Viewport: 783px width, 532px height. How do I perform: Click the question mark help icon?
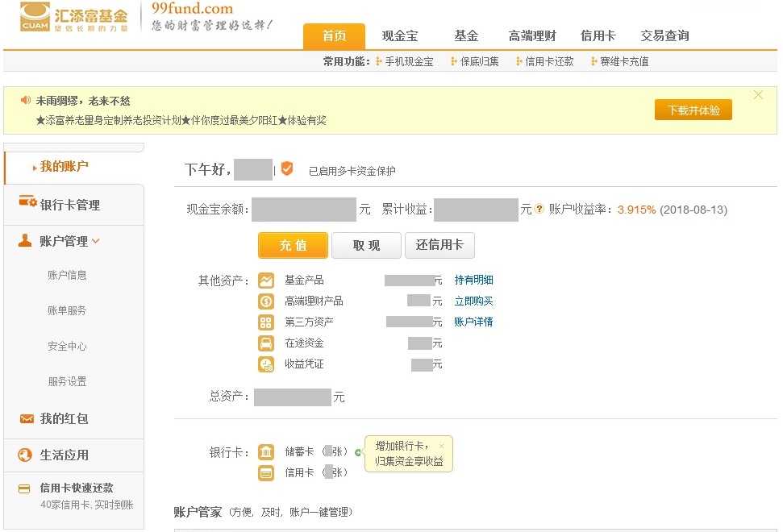coord(539,210)
